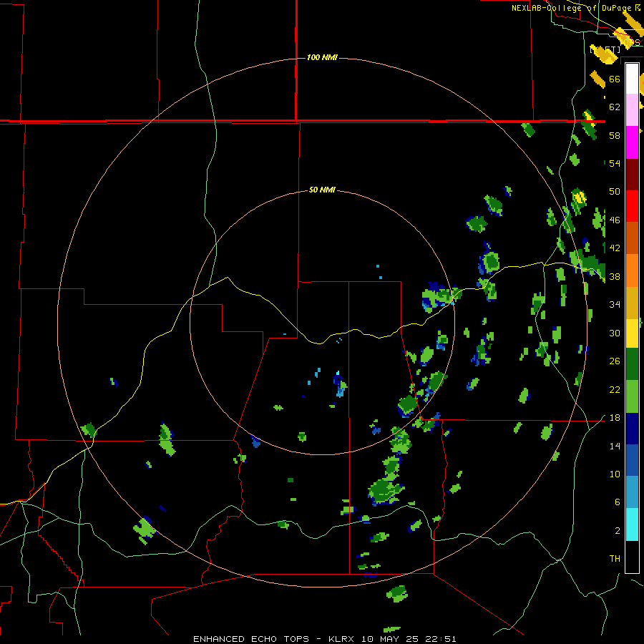Select the light green legend band

click(632, 396)
